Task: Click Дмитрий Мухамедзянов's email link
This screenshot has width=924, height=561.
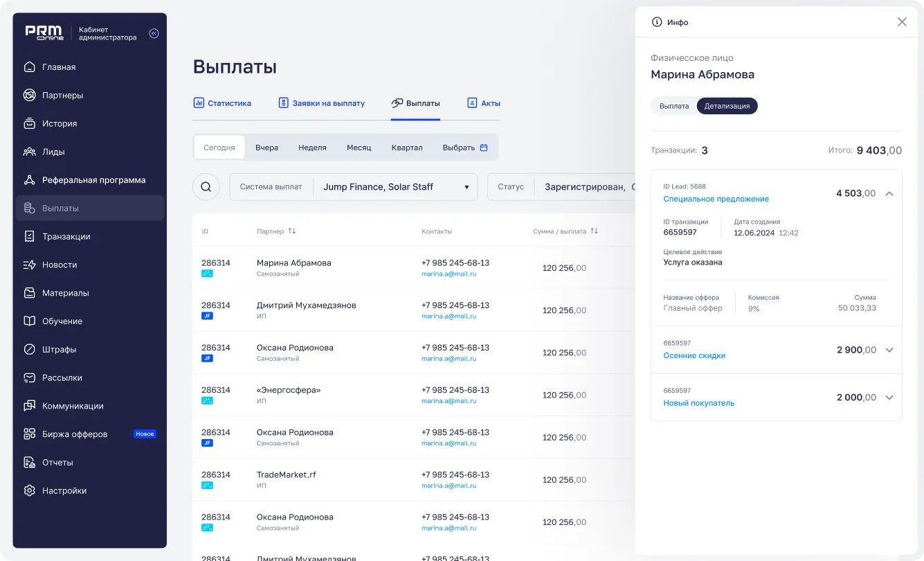Action: [449, 317]
